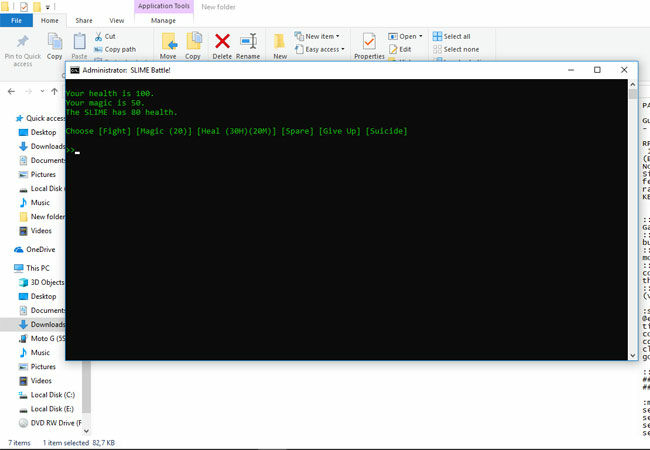The width and height of the screenshot is (650, 450).
Task: Click the Cut scissors icon
Action: (98, 36)
